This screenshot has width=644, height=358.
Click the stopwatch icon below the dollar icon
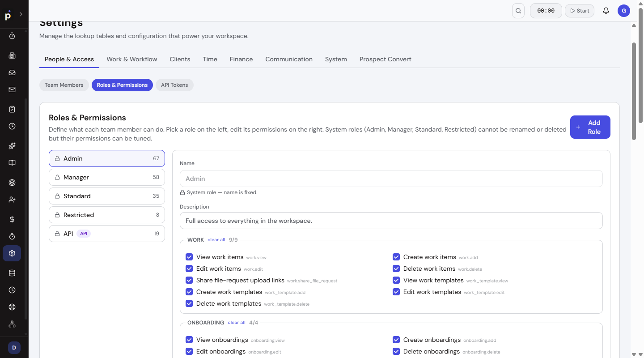pos(12,236)
